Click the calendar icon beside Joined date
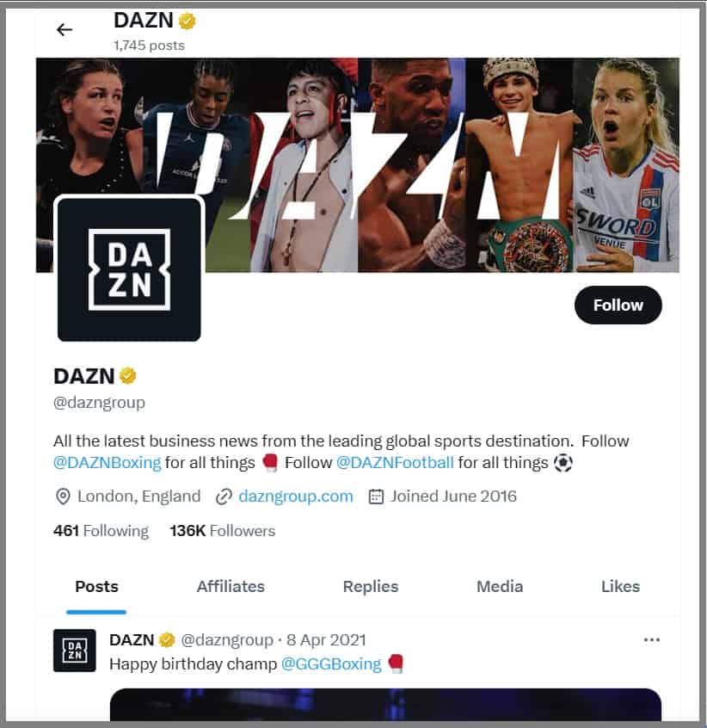 tap(376, 497)
